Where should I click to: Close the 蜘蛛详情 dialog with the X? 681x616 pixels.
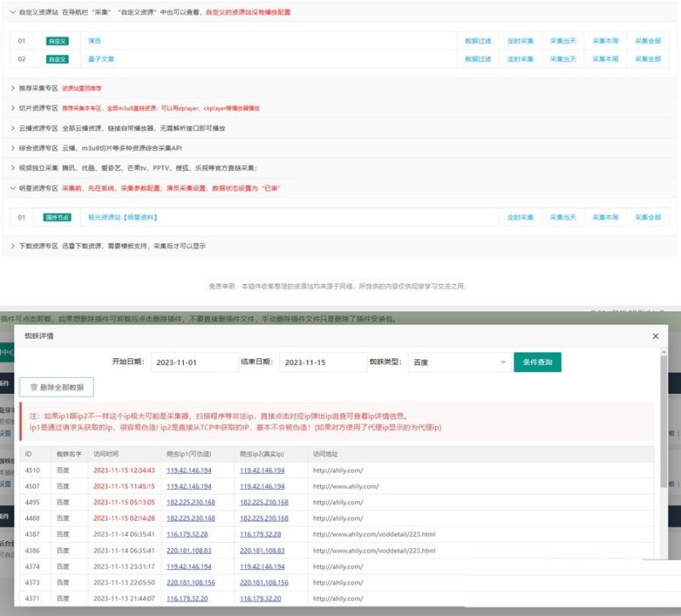[655, 336]
